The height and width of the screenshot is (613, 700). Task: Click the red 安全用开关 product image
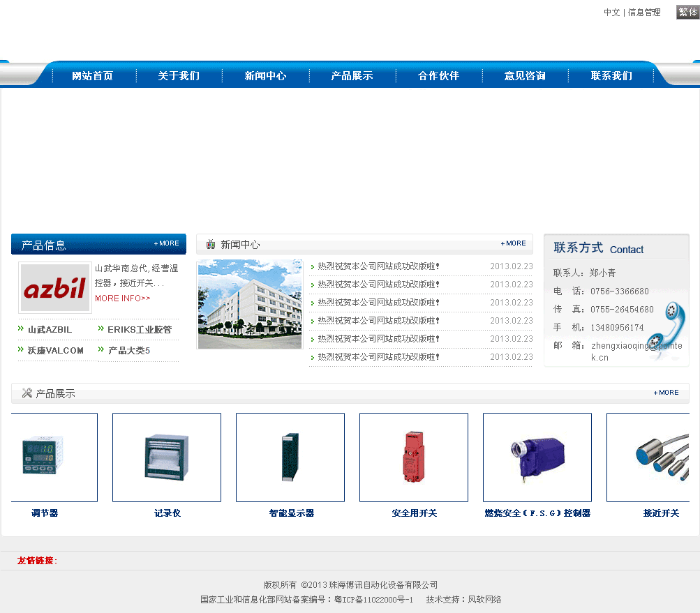point(414,457)
